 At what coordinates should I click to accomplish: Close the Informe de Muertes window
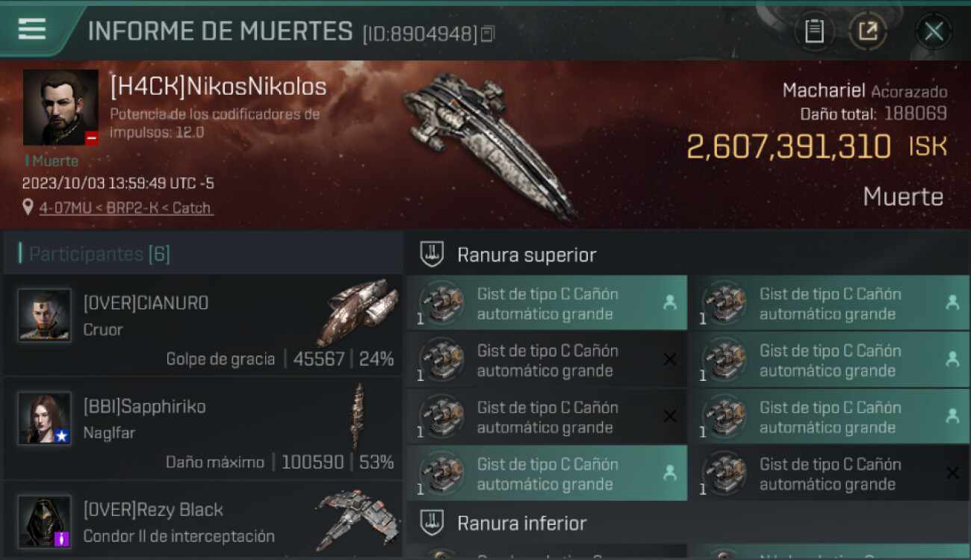[934, 31]
